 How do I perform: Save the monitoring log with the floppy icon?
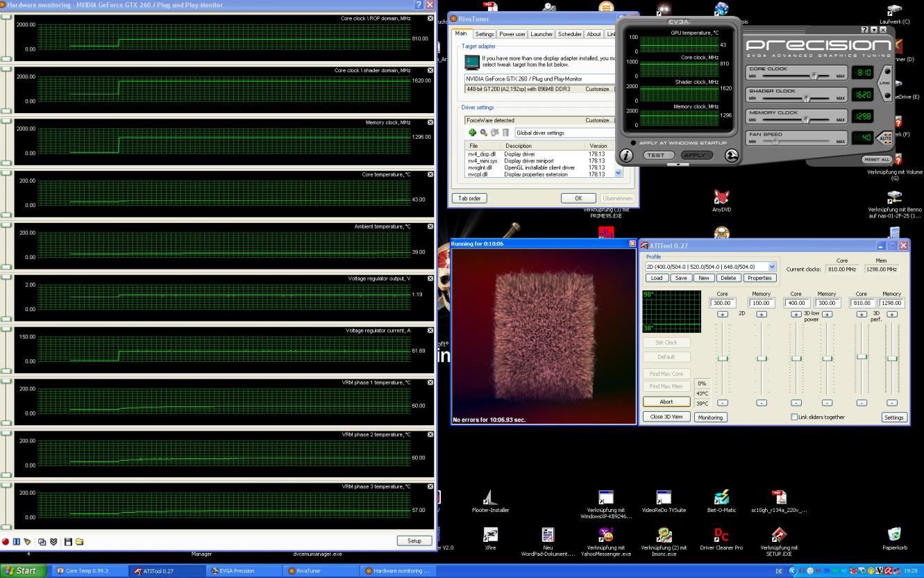(68, 541)
